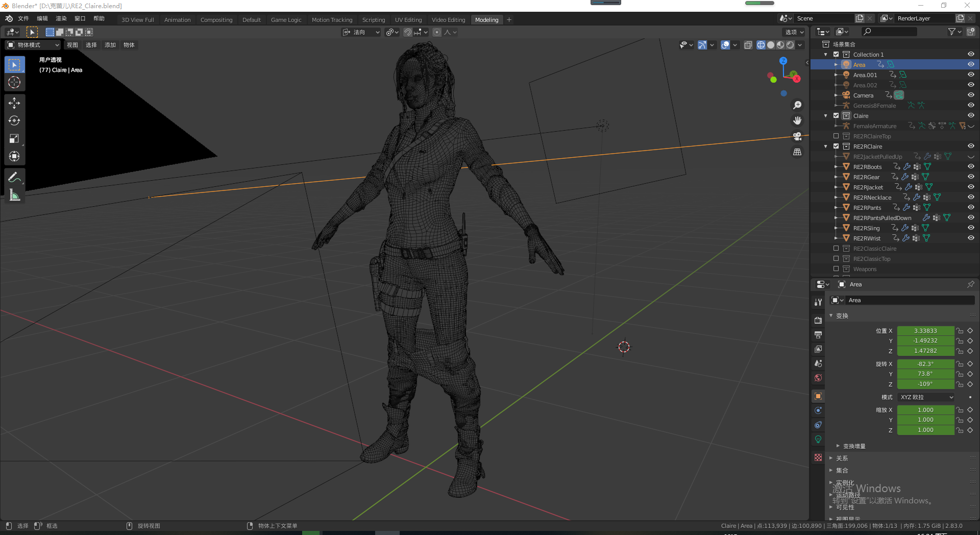Enable the Weapons collection checkbox
Viewport: 980px width, 535px height.
tap(836, 269)
